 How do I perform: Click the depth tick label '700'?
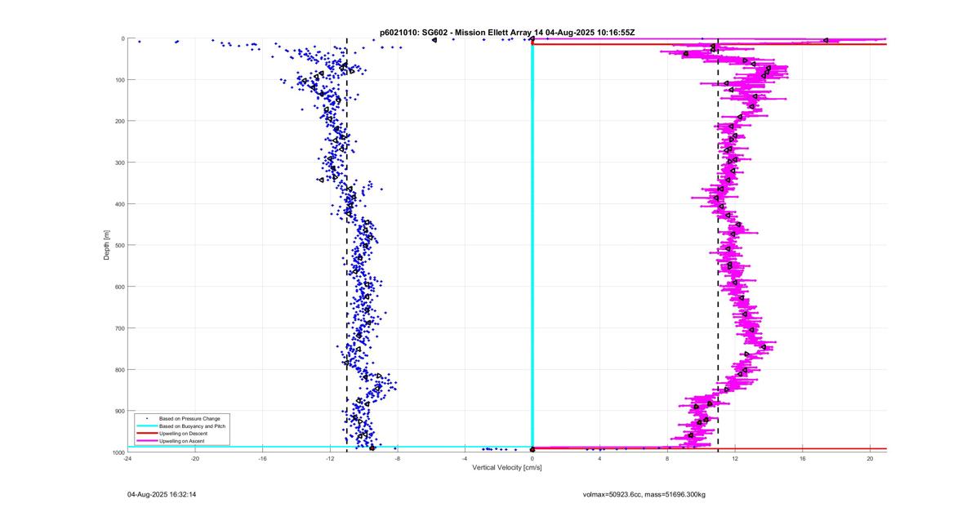119,328
